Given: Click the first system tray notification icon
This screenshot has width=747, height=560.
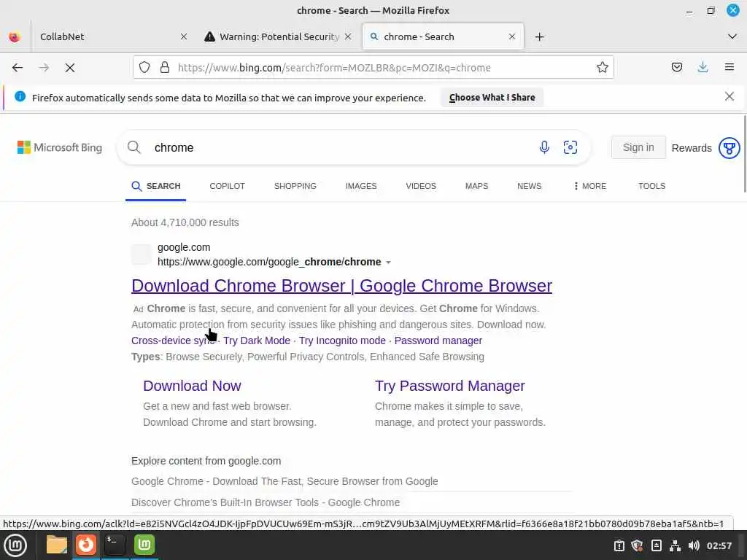Looking at the screenshot, I should (619, 545).
